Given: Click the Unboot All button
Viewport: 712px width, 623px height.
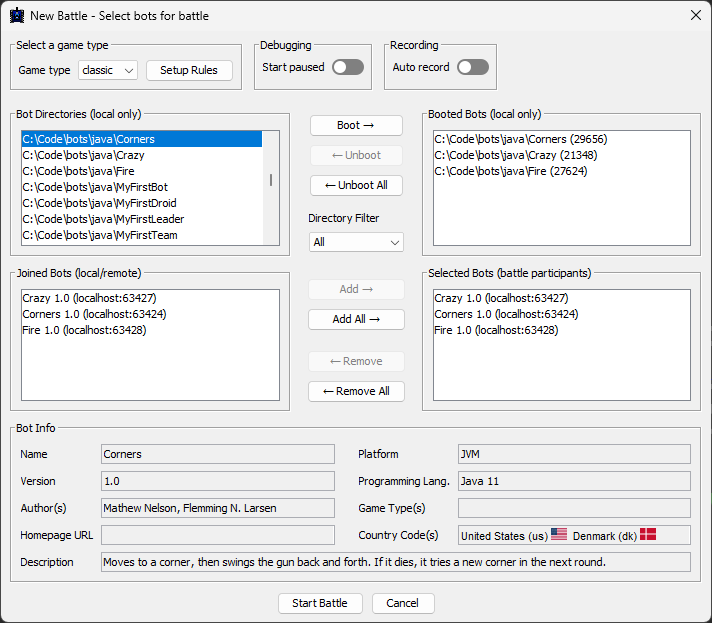Looking at the screenshot, I should pyautogui.click(x=356, y=185).
